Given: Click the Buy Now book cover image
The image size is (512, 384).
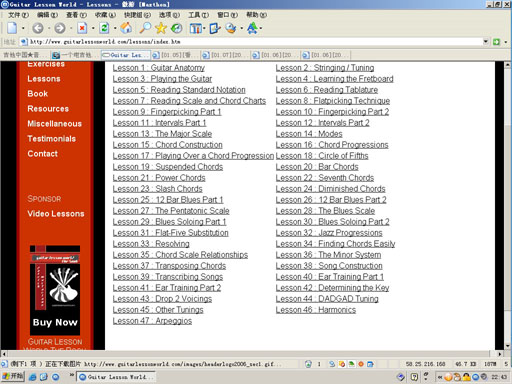Looking at the screenshot, I should (55, 290).
